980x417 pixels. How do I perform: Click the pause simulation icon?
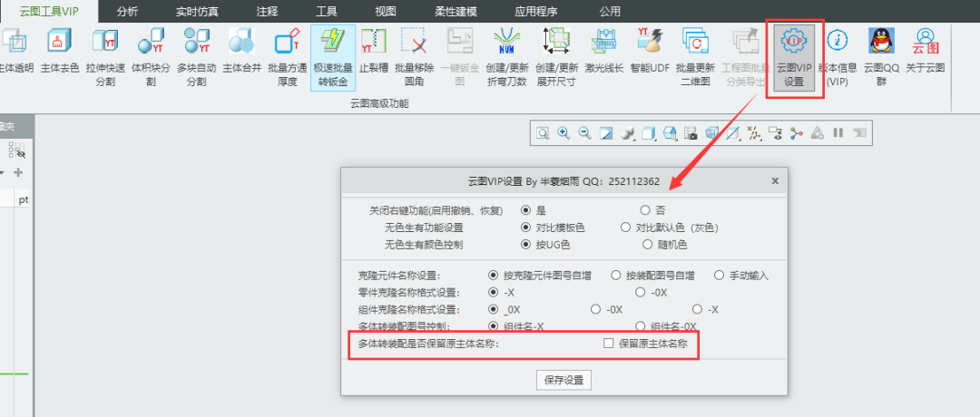click(838, 133)
